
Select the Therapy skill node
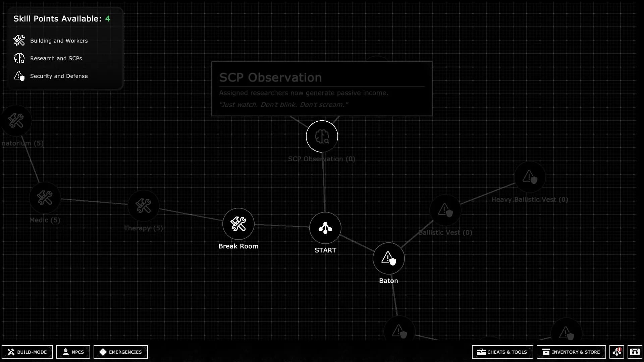pyautogui.click(x=144, y=206)
